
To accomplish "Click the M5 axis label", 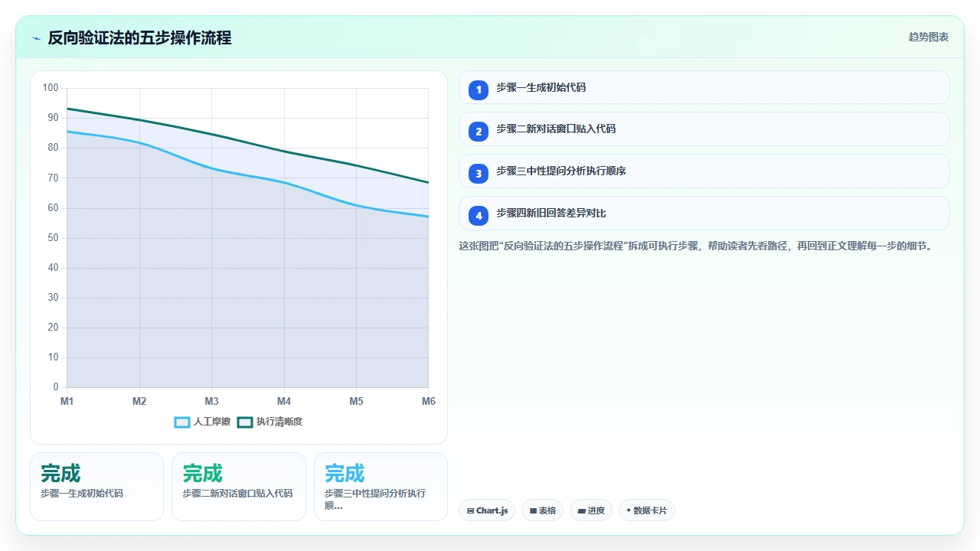I will click(356, 401).
